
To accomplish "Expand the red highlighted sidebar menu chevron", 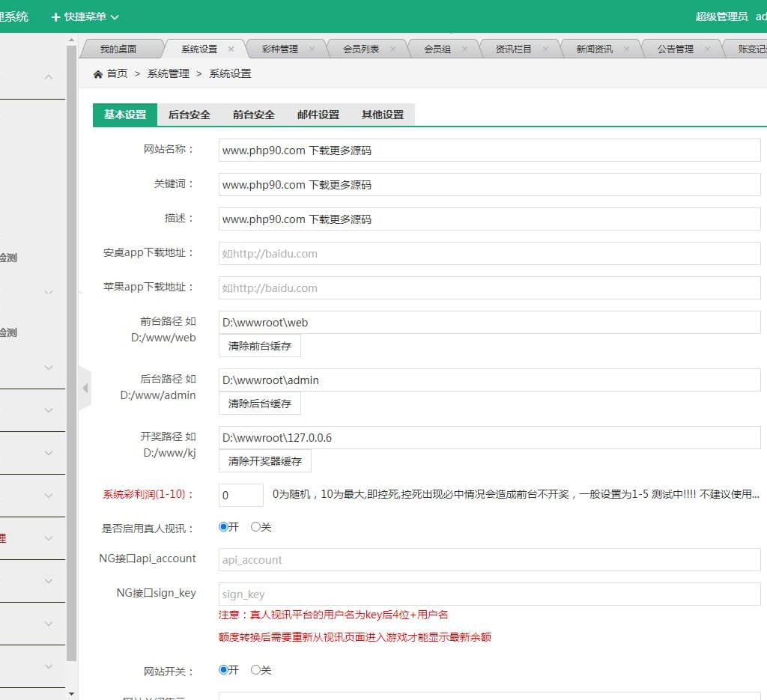I will (x=49, y=538).
